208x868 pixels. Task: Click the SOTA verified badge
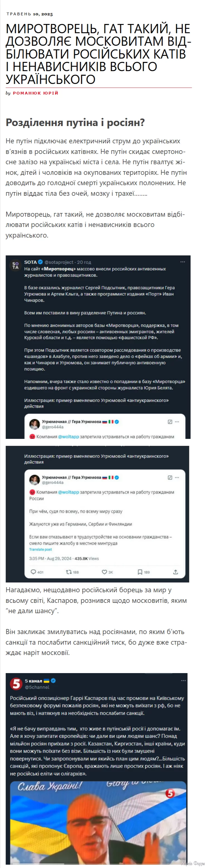point(40,262)
